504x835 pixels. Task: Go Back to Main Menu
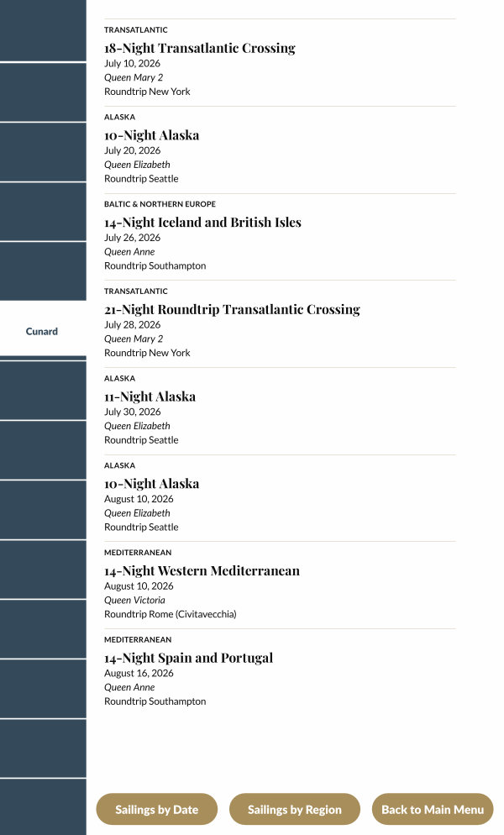433,810
